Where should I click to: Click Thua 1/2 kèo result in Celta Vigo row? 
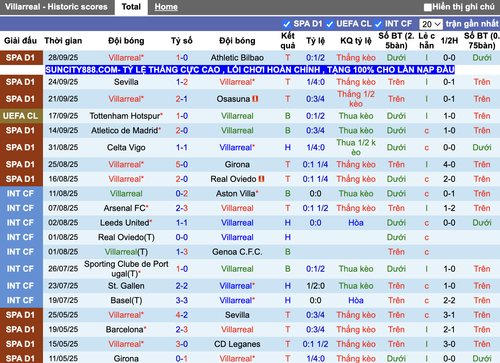click(x=356, y=147)
